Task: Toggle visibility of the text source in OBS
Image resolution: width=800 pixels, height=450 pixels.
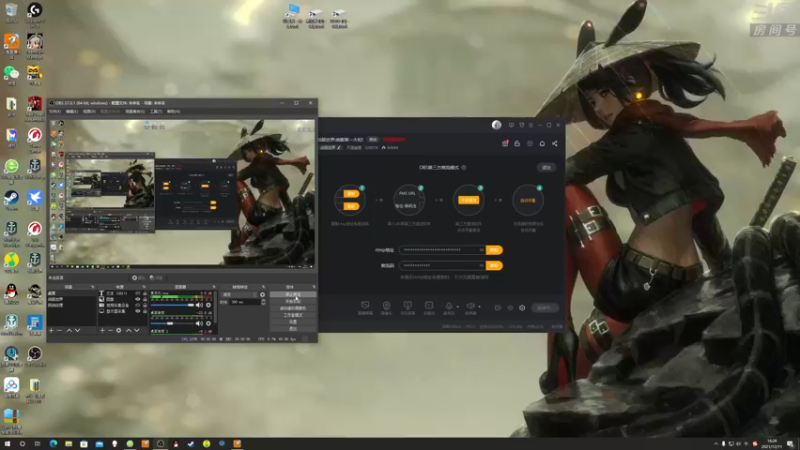Action: 138,293
